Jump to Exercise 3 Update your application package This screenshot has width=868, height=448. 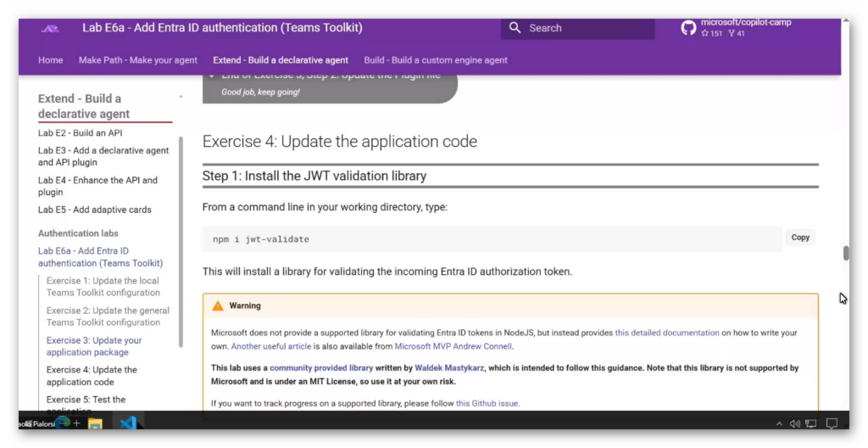[x=94, y=346]
